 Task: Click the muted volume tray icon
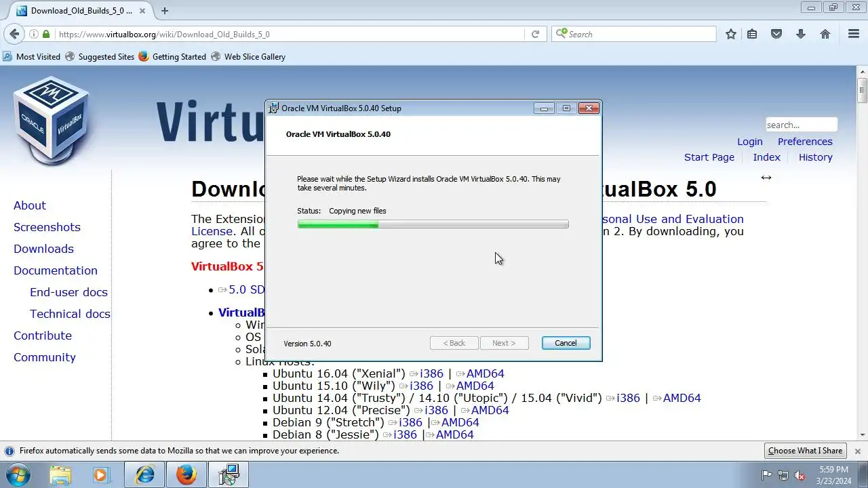[800, 475]
